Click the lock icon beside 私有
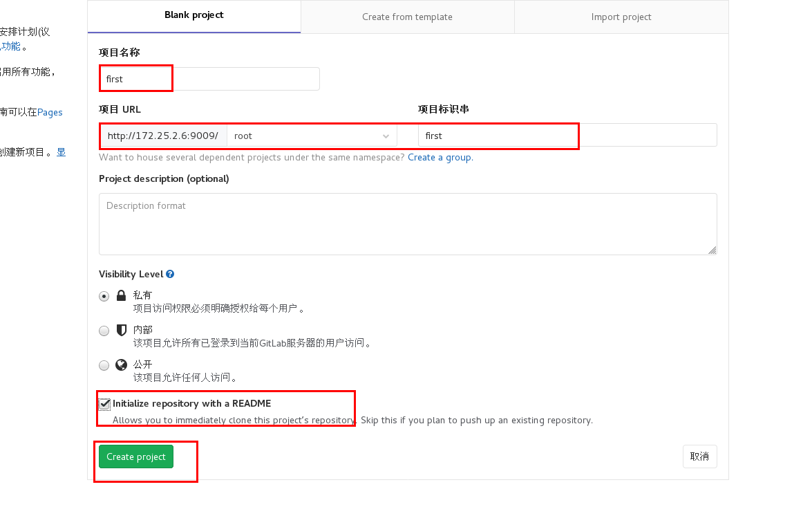The width and height of the screenshot is (812, 507). [x=121, y=295]
